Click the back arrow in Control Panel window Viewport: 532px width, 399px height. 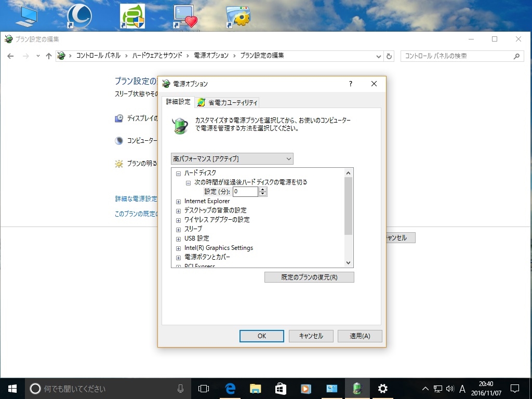[x=10, y=56]
